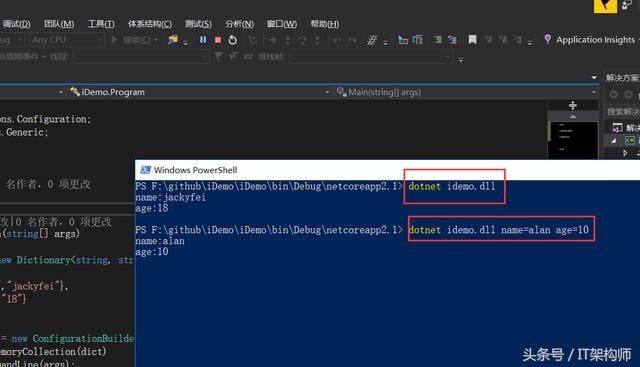This screenshot has width=640, height=367.
Task: Click the Windows PowerShell window title bar
Action: coord(387,170)
